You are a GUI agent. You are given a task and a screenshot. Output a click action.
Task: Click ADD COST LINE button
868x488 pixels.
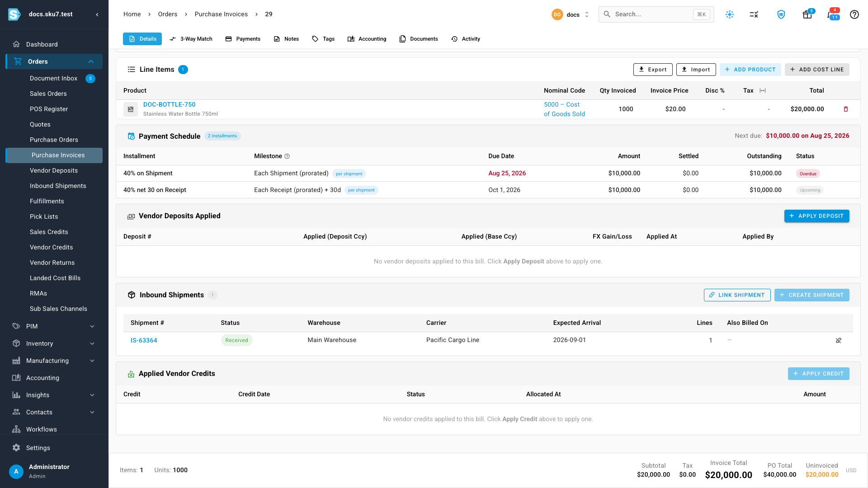click(817, 70)
